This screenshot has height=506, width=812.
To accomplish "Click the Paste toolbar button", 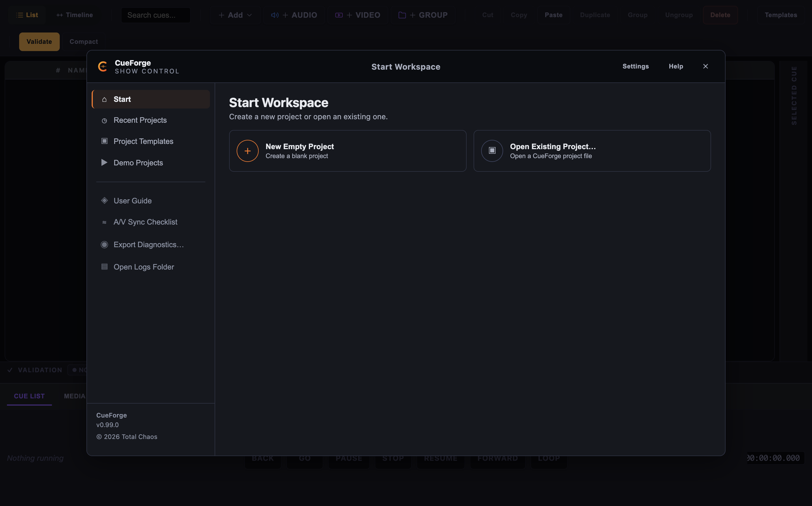I will click(x=554, y=15).
